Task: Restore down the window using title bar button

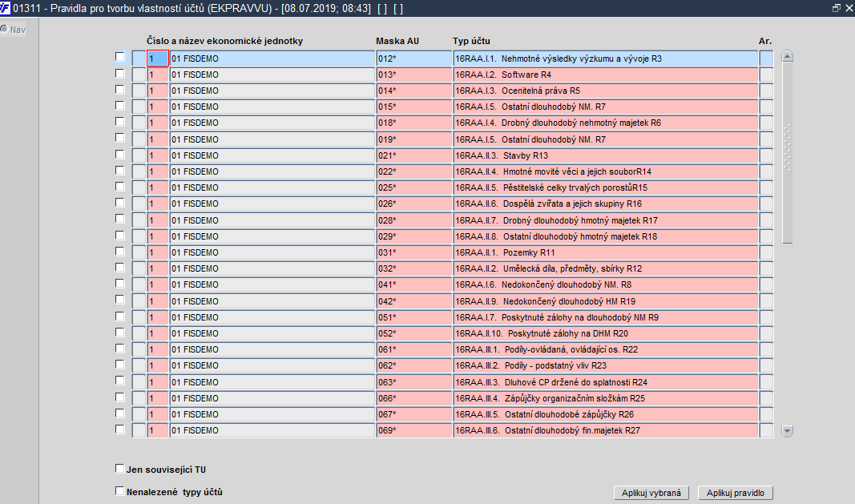Action: point(836,8)
